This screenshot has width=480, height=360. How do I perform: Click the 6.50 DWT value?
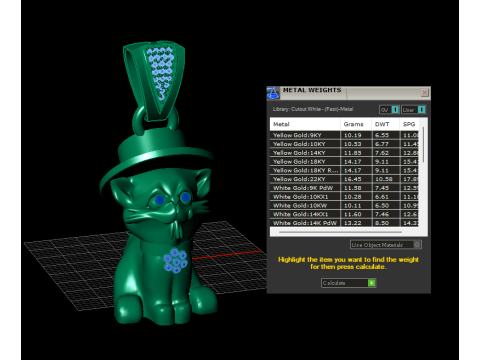point(382,205)
